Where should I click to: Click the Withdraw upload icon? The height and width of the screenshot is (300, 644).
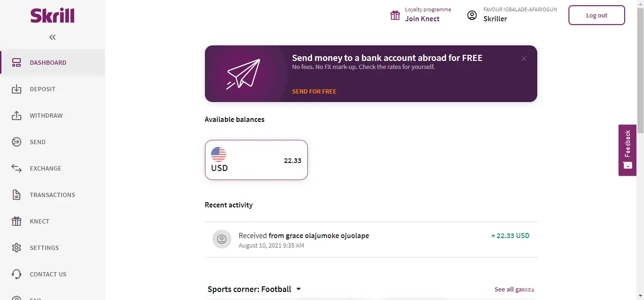click(x=17, y=115)
